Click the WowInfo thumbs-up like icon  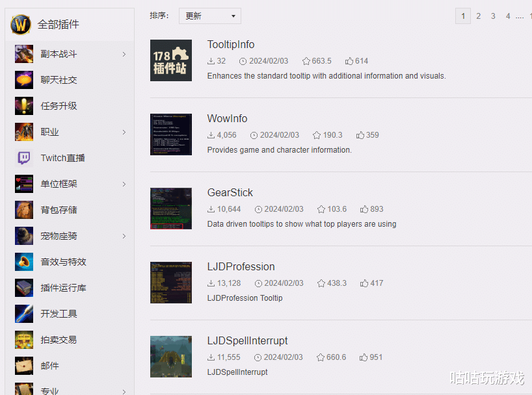360,135
